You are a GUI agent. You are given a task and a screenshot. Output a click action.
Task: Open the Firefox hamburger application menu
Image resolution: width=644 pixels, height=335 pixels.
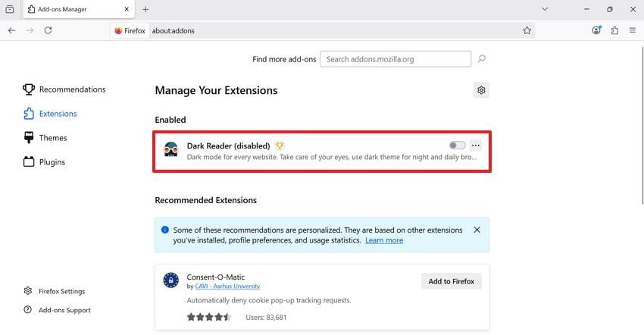[x=633, y=30]
